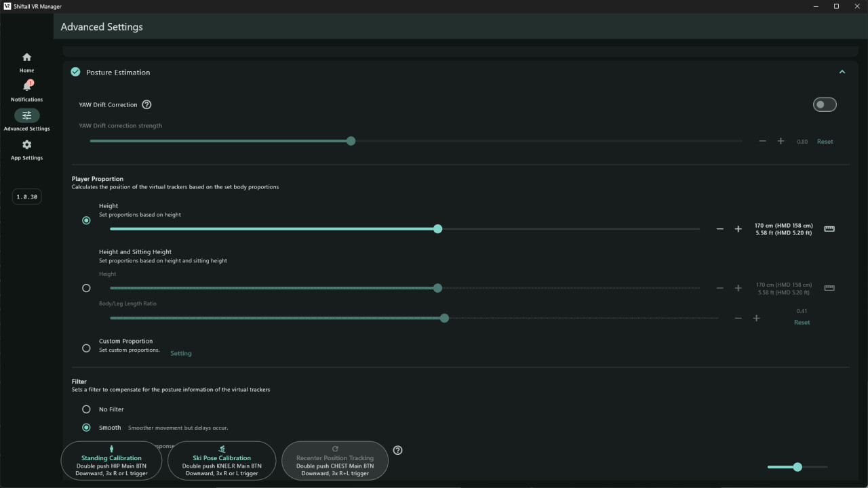
Task: Select the No Filter option
Action: click(86, 409)
